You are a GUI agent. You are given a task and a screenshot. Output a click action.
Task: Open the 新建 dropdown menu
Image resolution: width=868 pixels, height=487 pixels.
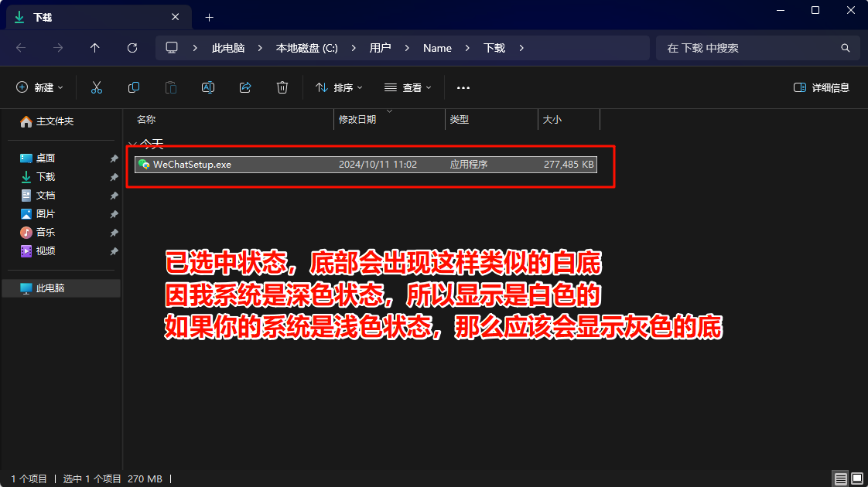point(40,88)
